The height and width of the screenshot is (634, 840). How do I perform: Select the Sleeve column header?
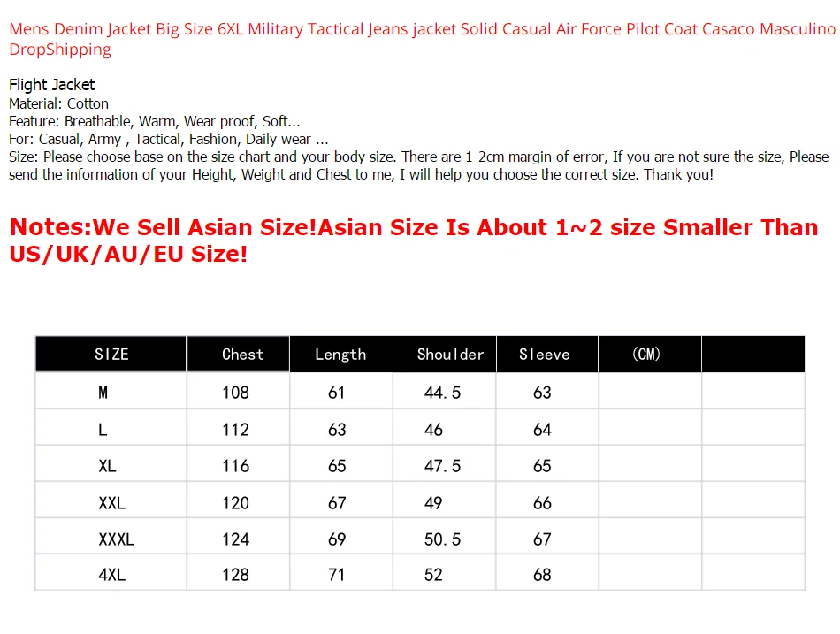545,355
